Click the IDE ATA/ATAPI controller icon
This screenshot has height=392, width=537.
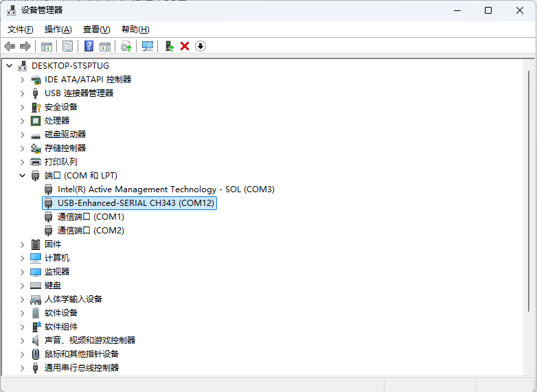36,80
